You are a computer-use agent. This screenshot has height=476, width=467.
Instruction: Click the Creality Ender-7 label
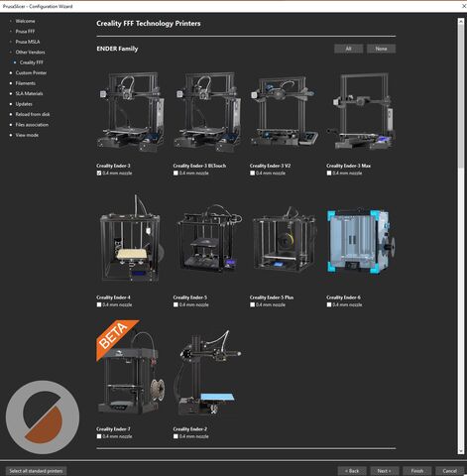[x=113, y=428]
